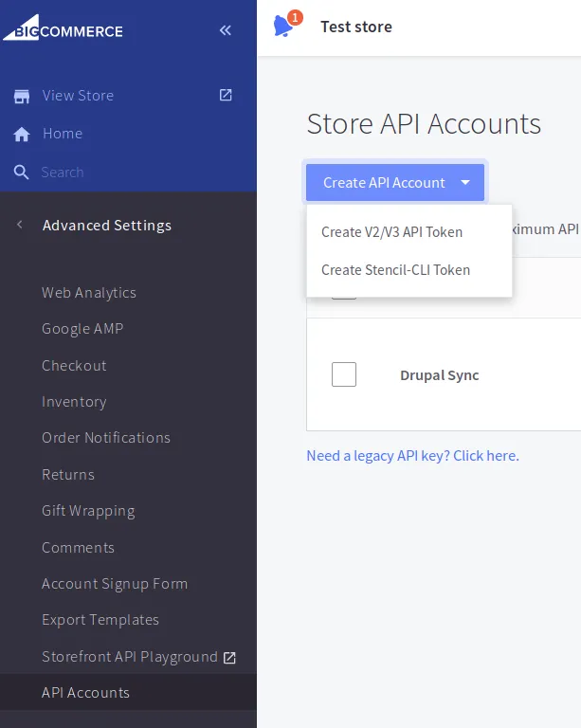The image size is (581, 728).
Task: Open Web Analytics settings
Action: point(89,293)
